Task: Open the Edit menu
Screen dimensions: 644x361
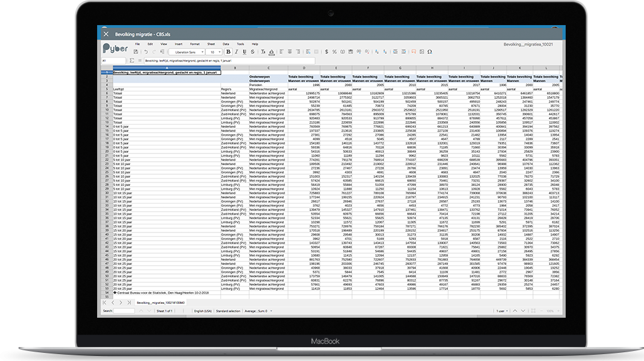Action: click(x=150, y=44)
